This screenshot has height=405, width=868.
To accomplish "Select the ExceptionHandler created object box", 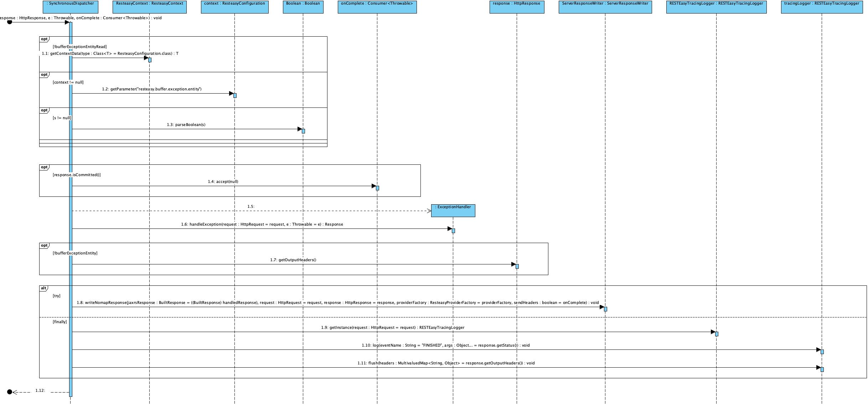I will tap(453, 210).
